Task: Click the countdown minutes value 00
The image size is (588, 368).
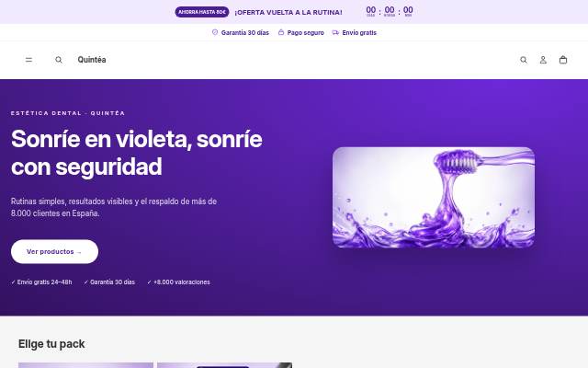Action: [x=408, y=10]
